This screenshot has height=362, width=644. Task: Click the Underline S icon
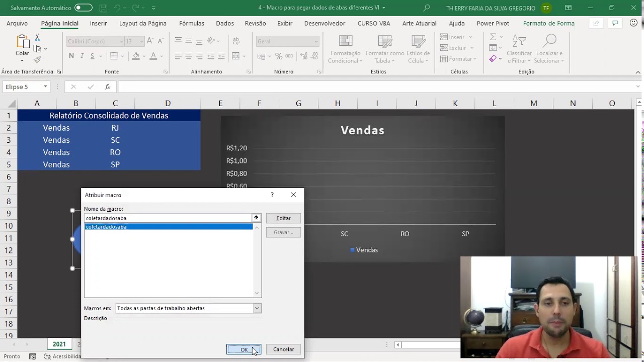(x=92, y=56)
